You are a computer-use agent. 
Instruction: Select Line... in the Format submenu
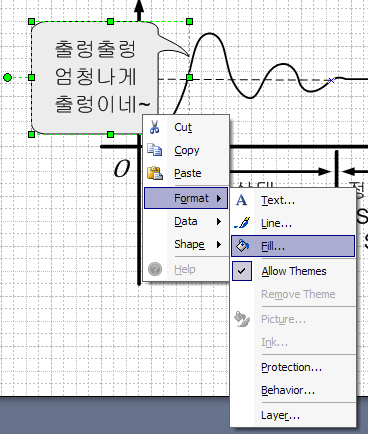tap(293, 223)
